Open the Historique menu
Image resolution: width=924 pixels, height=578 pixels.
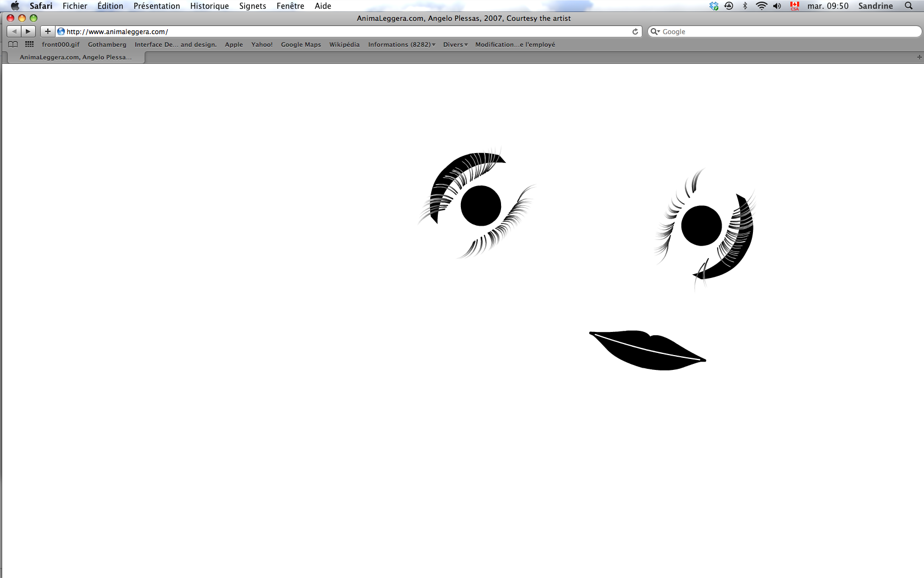pyautogui.click(x=210, y=6)
